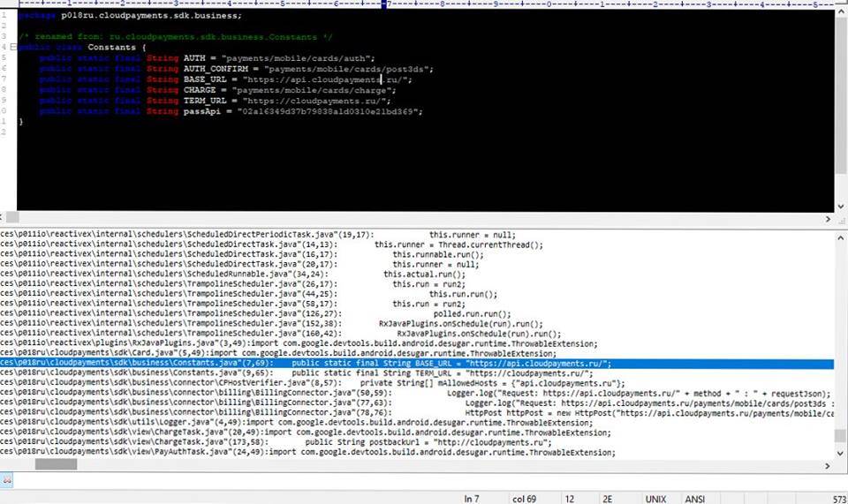848x504 pixels.
Task: Click the output pane scroll-down arrow
Action: click(x=840, y=453)
